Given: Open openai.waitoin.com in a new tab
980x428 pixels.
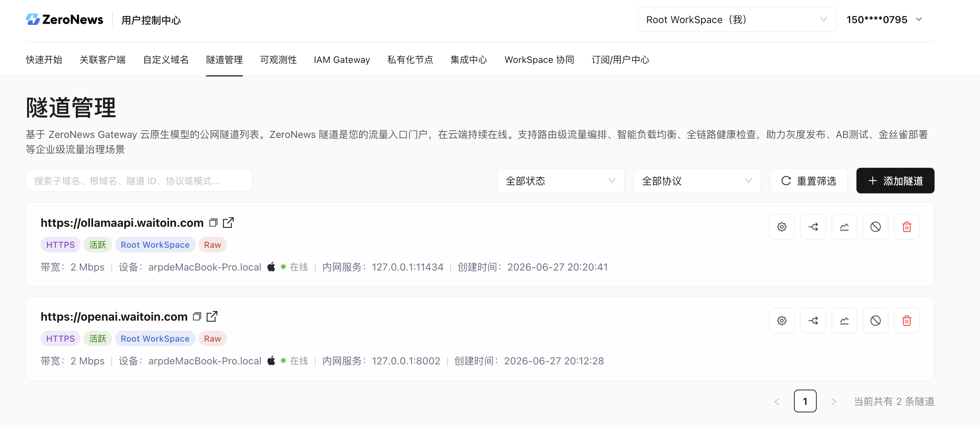Looking at the screenshot, I should [212, 316].
